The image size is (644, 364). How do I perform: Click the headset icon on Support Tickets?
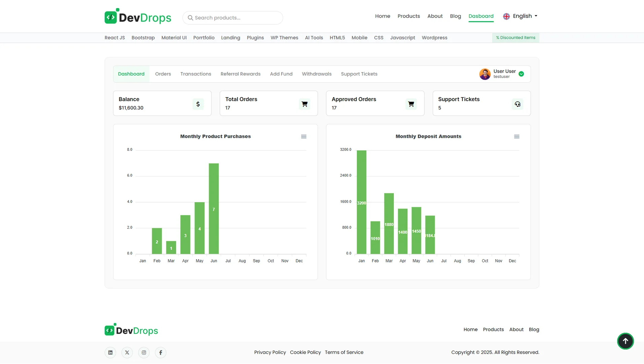tap(517, 104)
